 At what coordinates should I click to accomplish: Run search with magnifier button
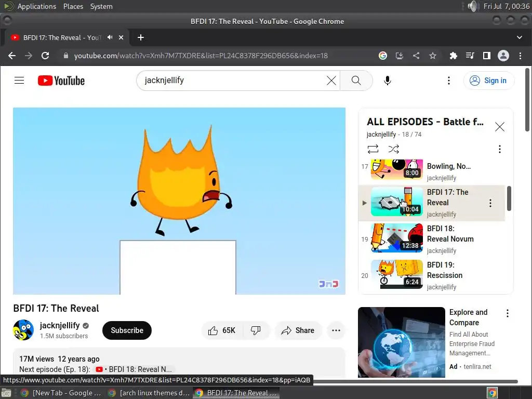tap(356, 81)
